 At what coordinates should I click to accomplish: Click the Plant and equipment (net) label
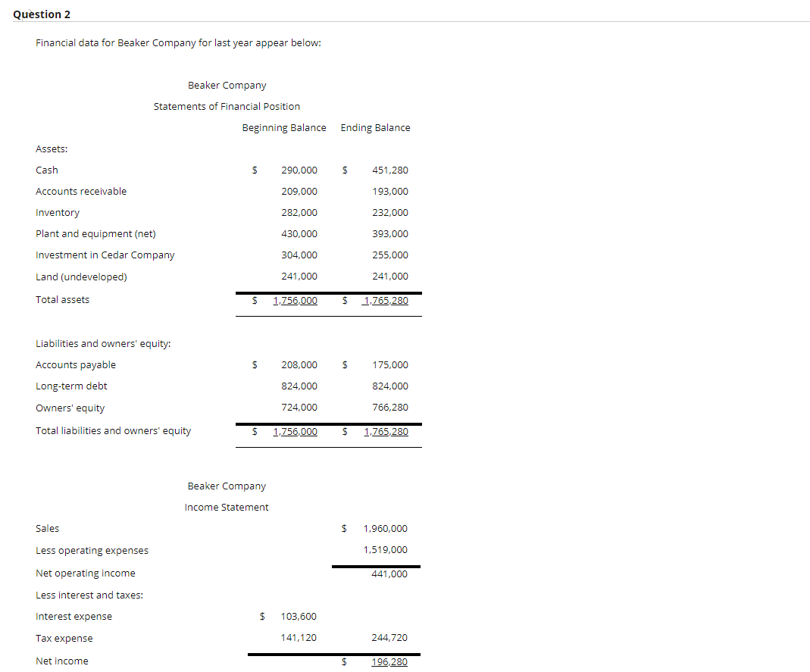[x=95, y=233]
